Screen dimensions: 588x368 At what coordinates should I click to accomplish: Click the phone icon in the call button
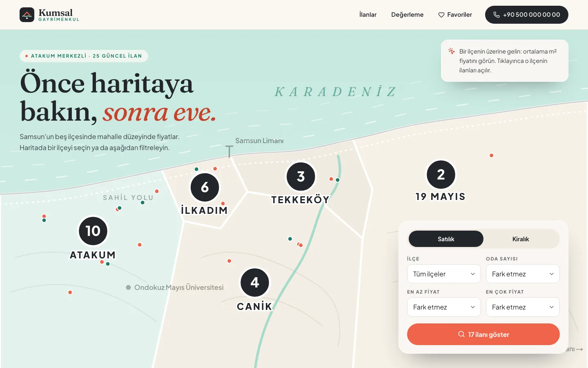click(x=497, y=15)
